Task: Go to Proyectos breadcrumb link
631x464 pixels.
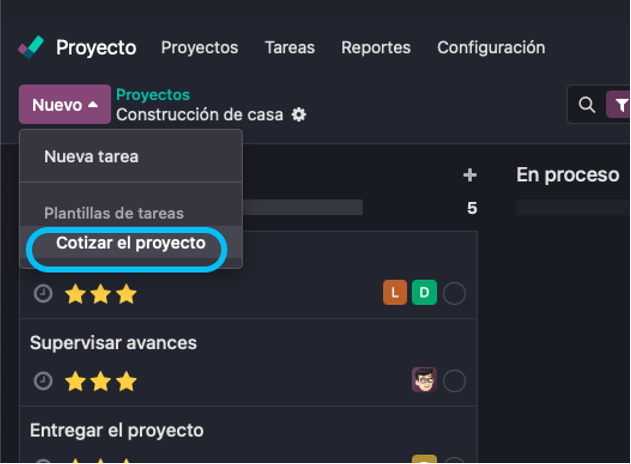Action: click(153, 95)
